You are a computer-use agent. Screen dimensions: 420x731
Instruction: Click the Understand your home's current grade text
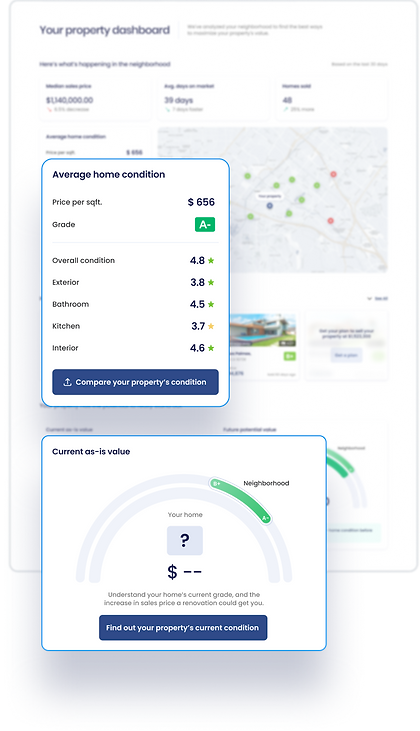[x=184, y=599]
